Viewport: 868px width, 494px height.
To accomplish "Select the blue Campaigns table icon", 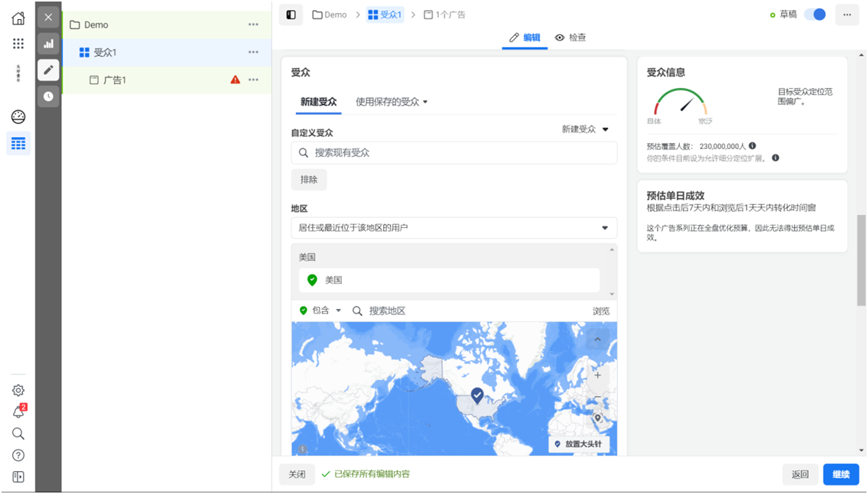I will [x=18, y=141].
